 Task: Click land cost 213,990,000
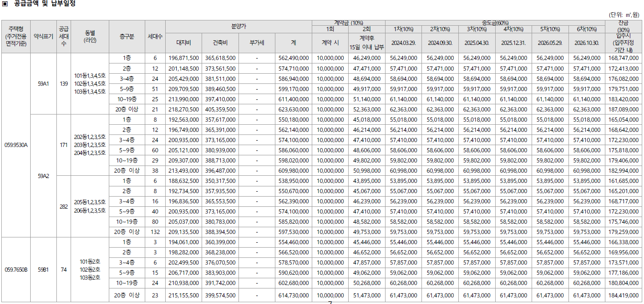pyautogui.click(x=183, y=99)
